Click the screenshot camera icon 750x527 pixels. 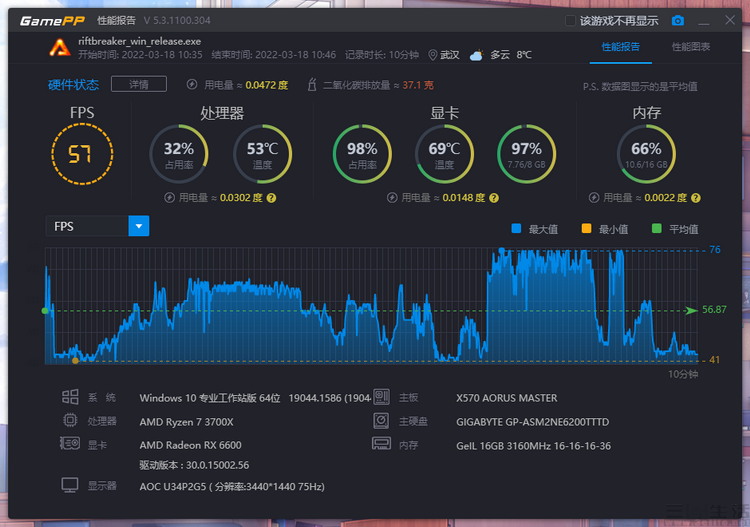[x=678, y=21]
